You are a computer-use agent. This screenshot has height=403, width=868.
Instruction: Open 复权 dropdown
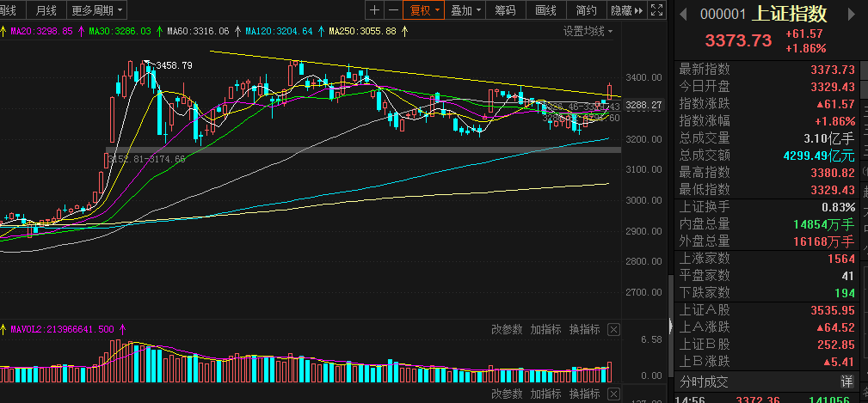coord(424,10)
